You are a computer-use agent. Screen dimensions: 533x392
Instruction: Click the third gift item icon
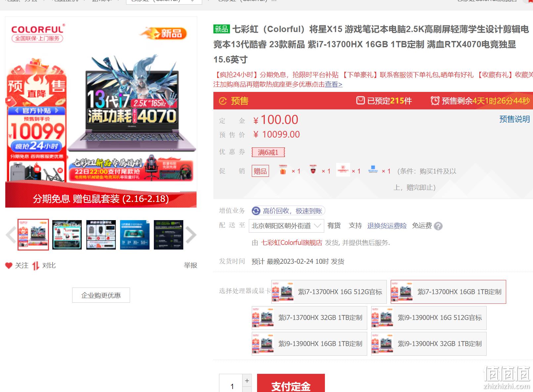click(343, 170)
